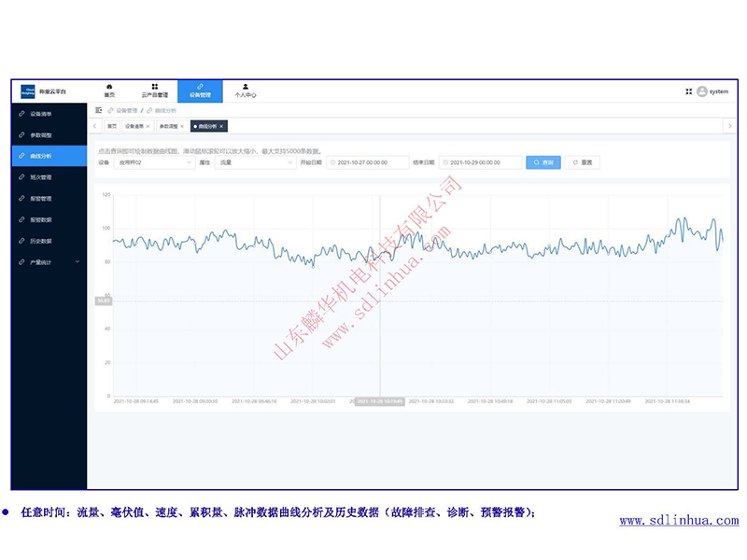Screen dimensions: 747x560
Task: Click the 开始日期 start date field
Action: pos(368,162)
